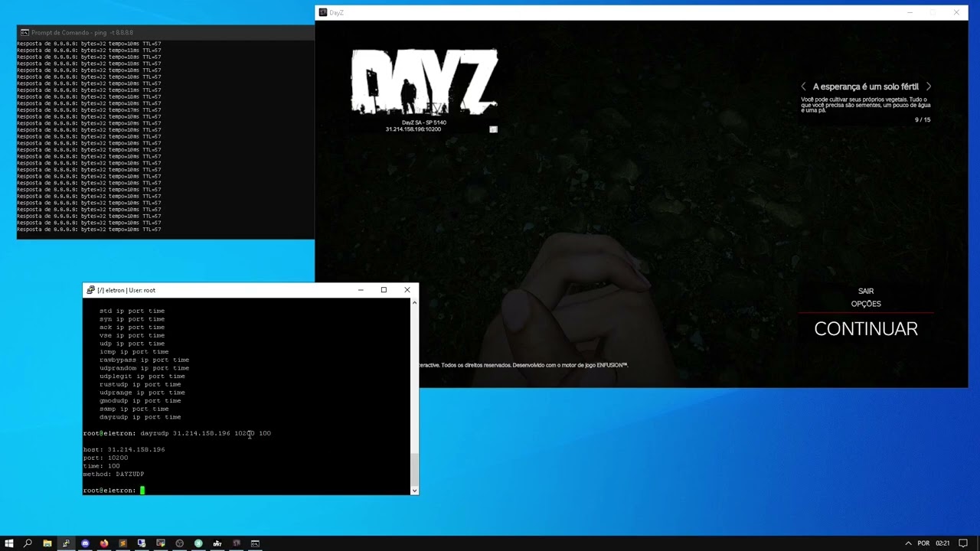Open OPÇÕES in the DayZ menu
This screenshot has width=980, height=551.
click(x=866, y=304)
